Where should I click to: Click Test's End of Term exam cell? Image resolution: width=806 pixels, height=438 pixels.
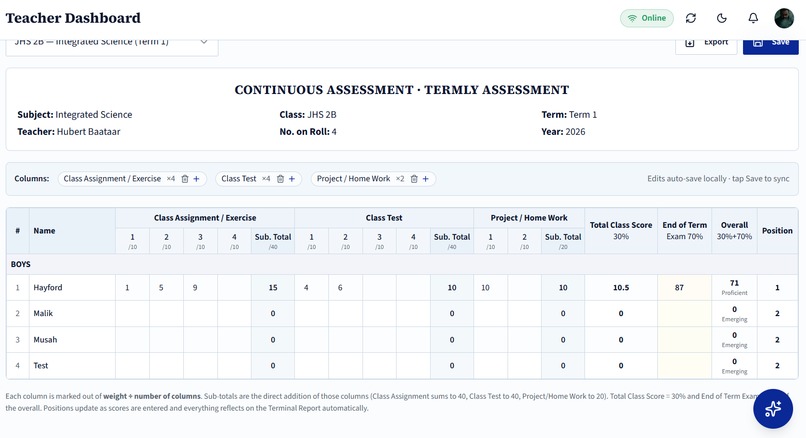tap(684, 366)
